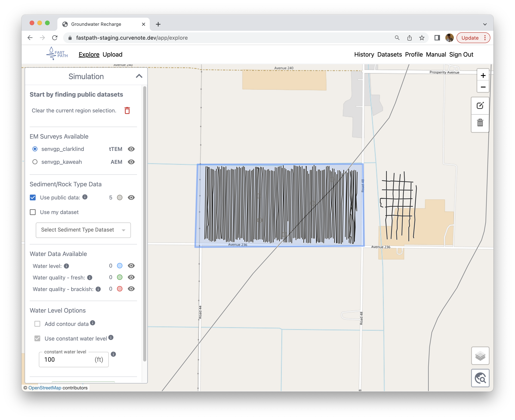Click the delete region icon

point(127,110)
